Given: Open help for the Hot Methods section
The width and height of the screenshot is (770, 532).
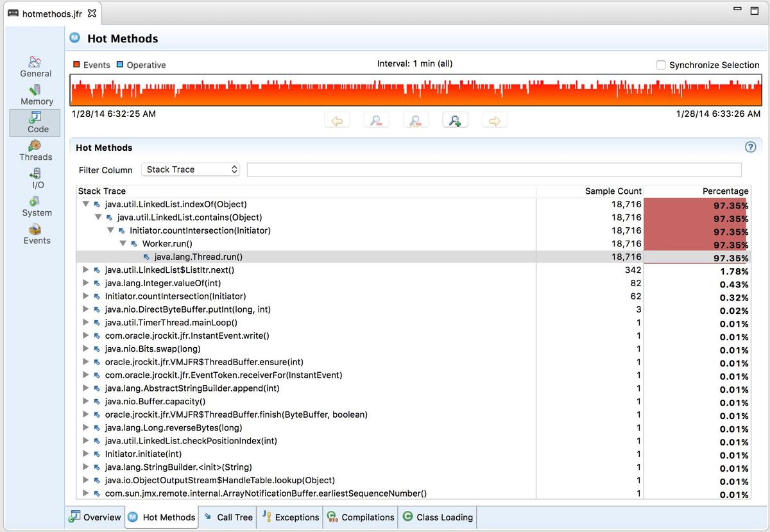Looking at the screenshot, I should [750, 147].
